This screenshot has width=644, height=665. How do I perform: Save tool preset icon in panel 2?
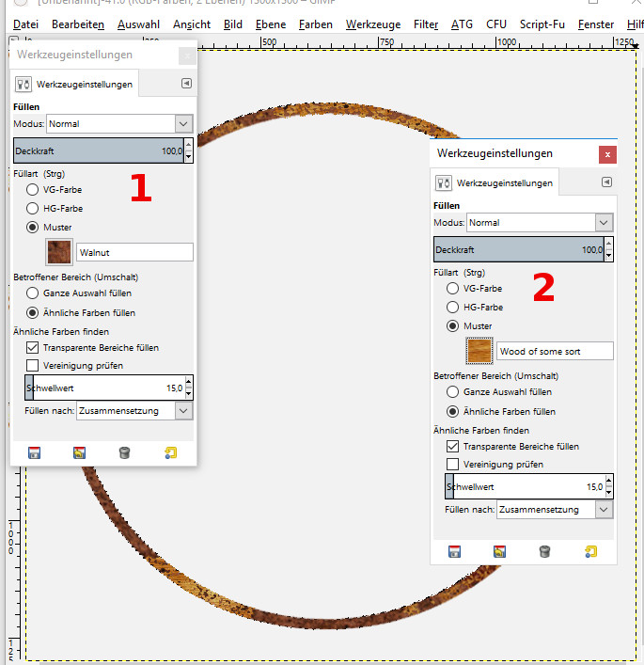[454, 552]
